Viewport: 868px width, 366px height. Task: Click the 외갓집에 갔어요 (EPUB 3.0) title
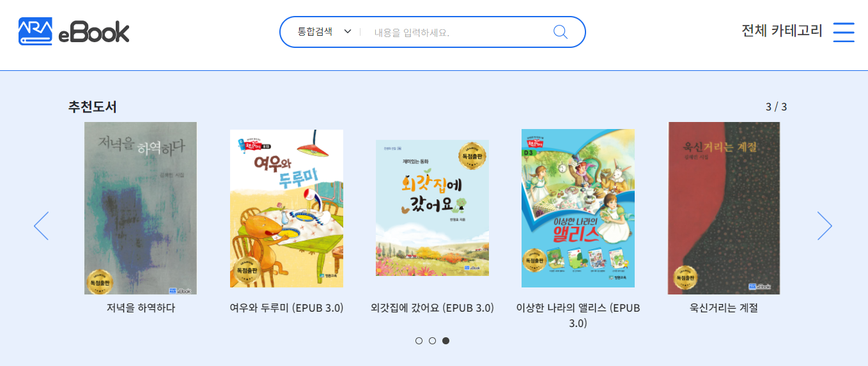432,308
